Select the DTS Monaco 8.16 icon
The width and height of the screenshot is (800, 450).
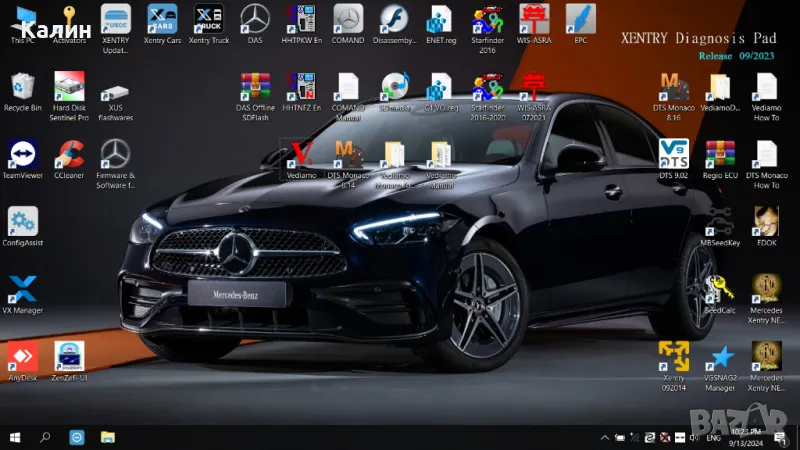click(x=674, y=88)
